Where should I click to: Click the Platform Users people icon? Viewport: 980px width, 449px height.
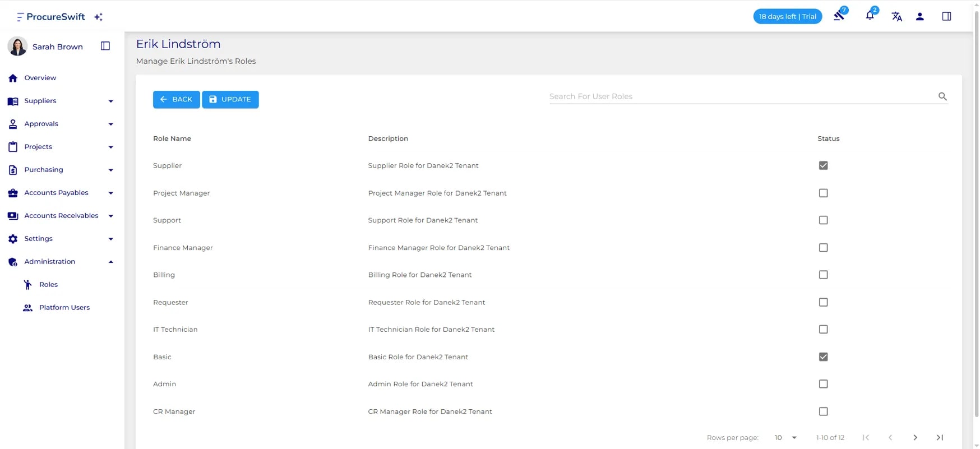point(27,308)
